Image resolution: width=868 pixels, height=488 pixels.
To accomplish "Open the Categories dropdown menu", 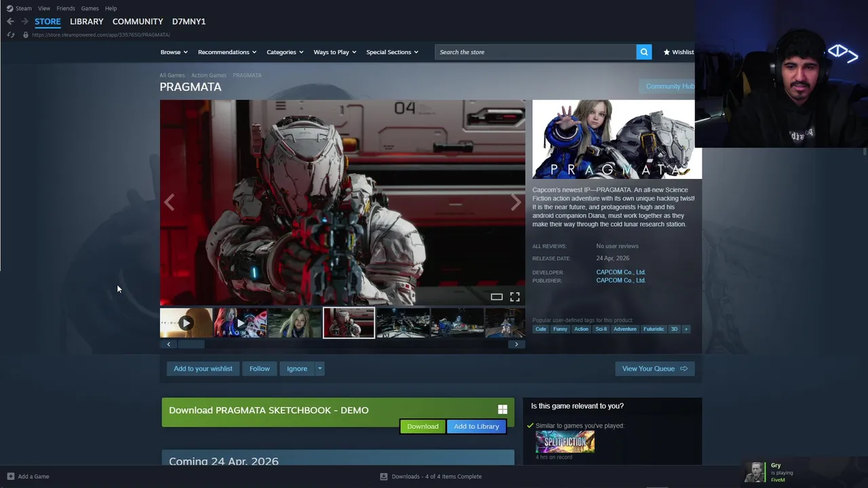I will (285, 52).
